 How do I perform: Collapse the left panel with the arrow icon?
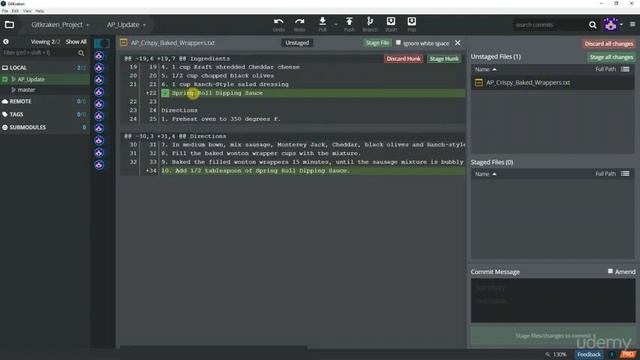(x=6, y=42)
